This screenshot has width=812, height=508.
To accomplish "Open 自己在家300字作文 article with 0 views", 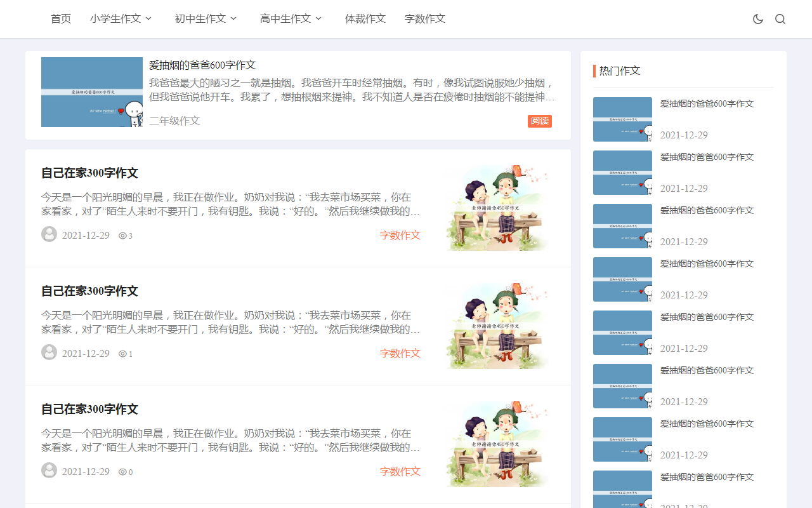I will pyautogui.click(x=89, y=409).
